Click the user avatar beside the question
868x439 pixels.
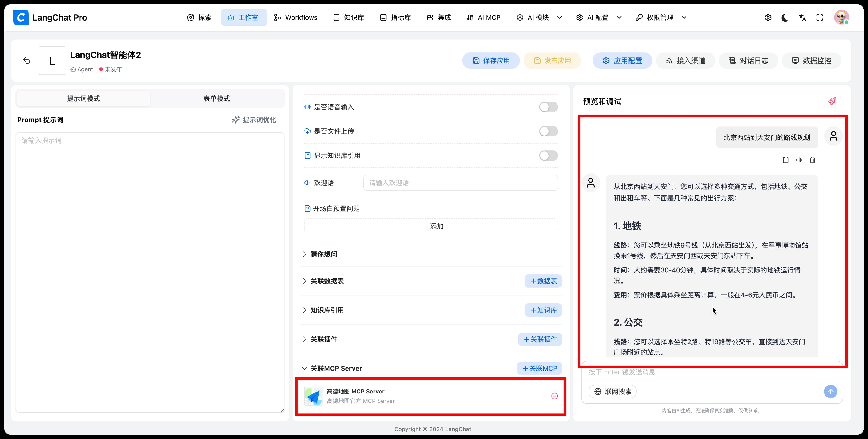pyautogui.click(x=834, y=136)
